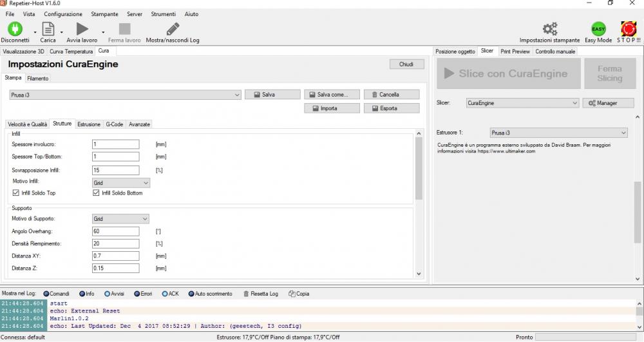The width and height of the screenshot is (644, 342).
Task: Click the green Disconnetti power icon
Action: tap(14, 29)
